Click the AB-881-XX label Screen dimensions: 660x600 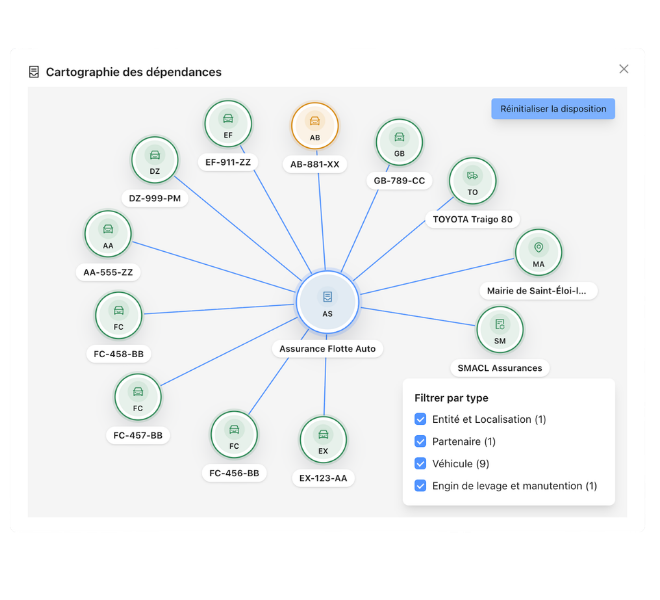pyautogui.click(x=315, y=165)
